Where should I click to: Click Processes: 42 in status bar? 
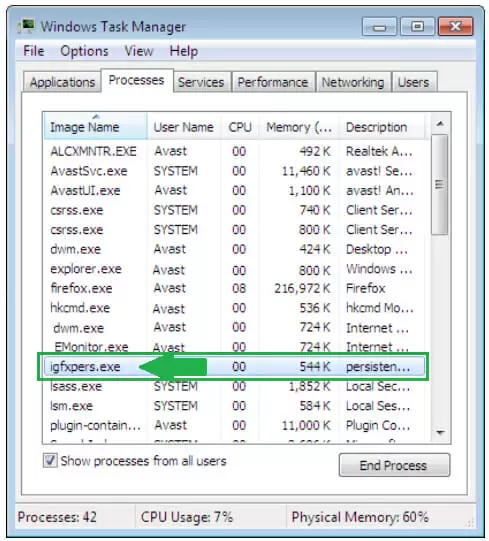57,517
